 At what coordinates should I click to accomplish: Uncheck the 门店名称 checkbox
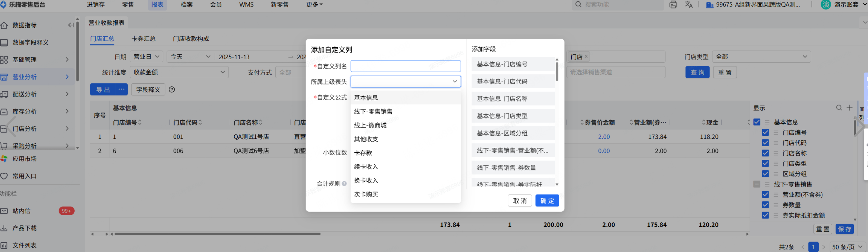(x=765, y=153)
